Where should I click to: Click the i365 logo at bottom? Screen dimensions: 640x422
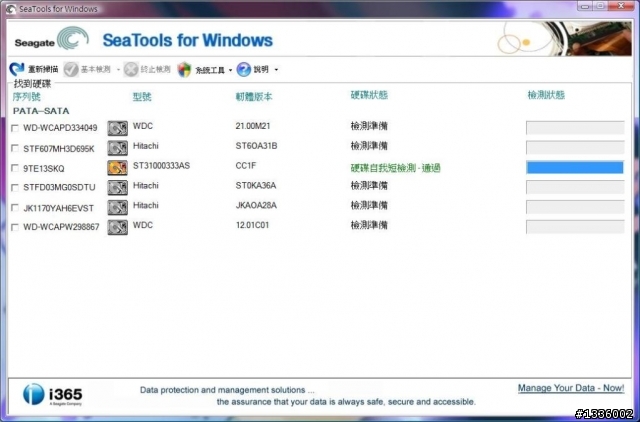53,394
